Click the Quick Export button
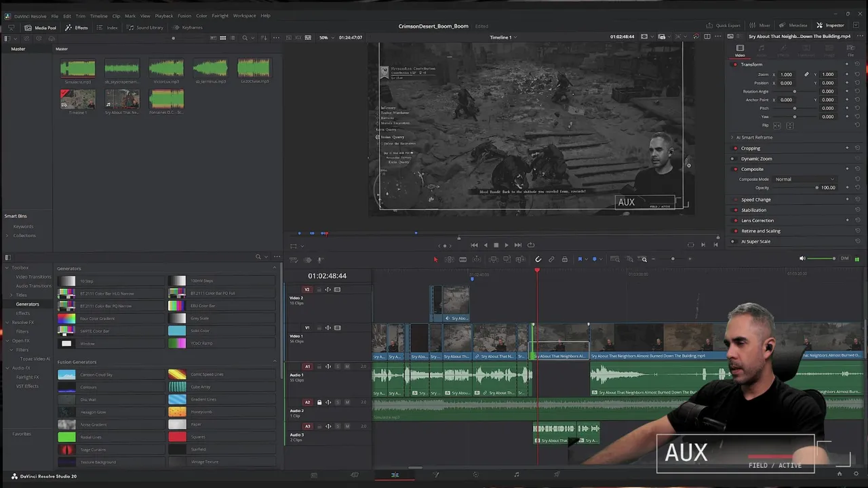The height and width of the screenshot is (488, 868). pyautogui.click(x=723, y=26)
